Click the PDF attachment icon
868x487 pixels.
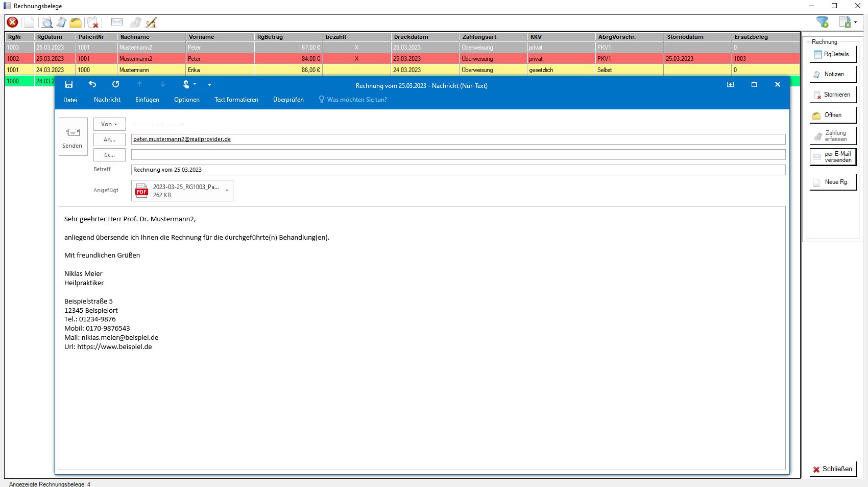tap(141, 191)
